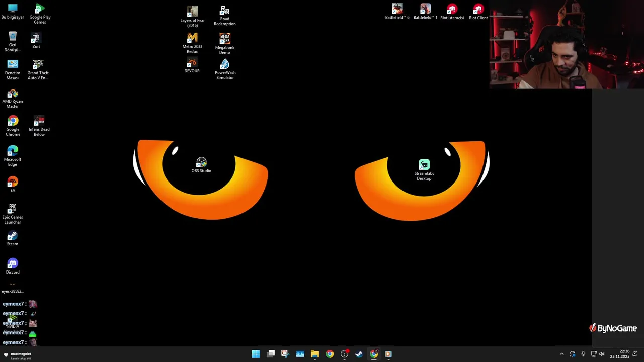Viewport: 644px width, 362px height.
Task: Open Snipping Tool from the taskbar
Action: click(285, 354)
